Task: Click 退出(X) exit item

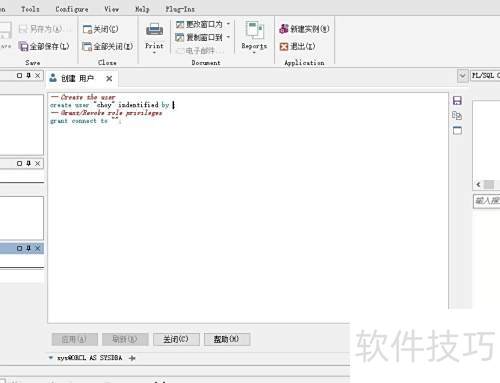Action: coord(297,46)
